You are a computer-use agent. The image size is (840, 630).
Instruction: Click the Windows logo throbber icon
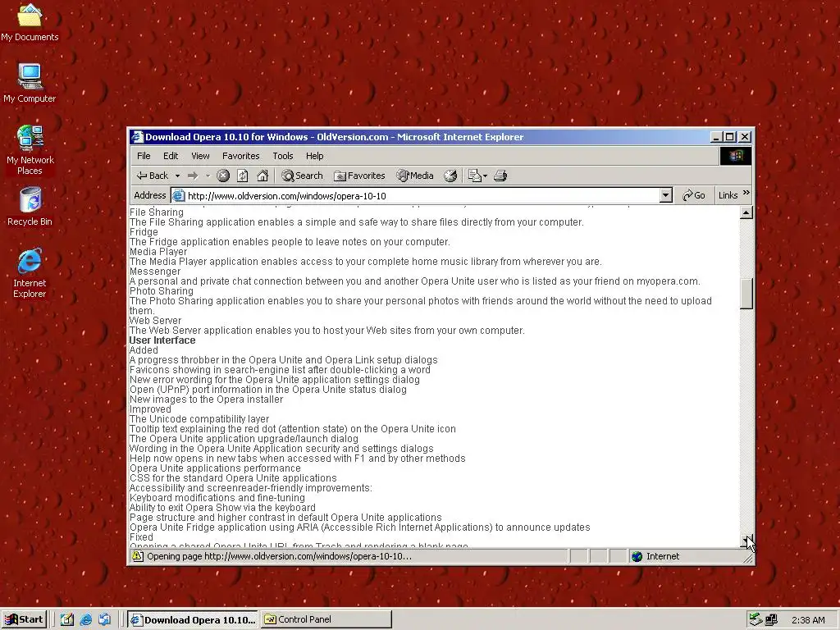(x=736, y=156)
